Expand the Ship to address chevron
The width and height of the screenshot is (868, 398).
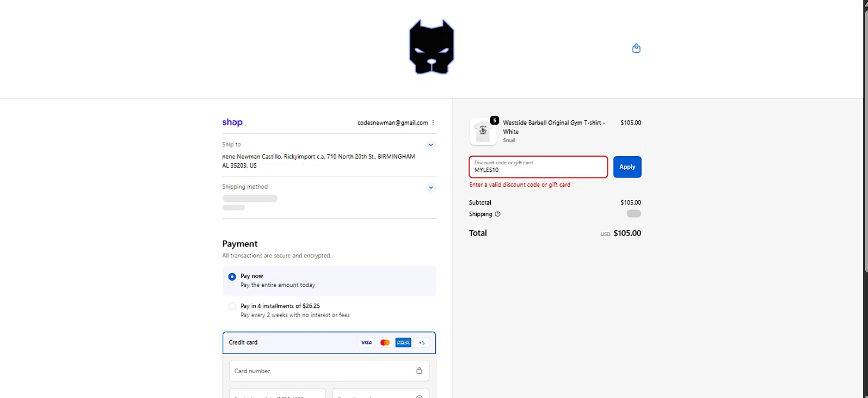coord(431,145)
